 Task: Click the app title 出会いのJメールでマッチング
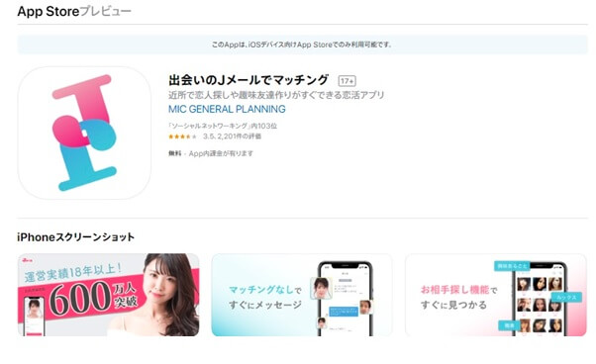click(x=248, y=80)
